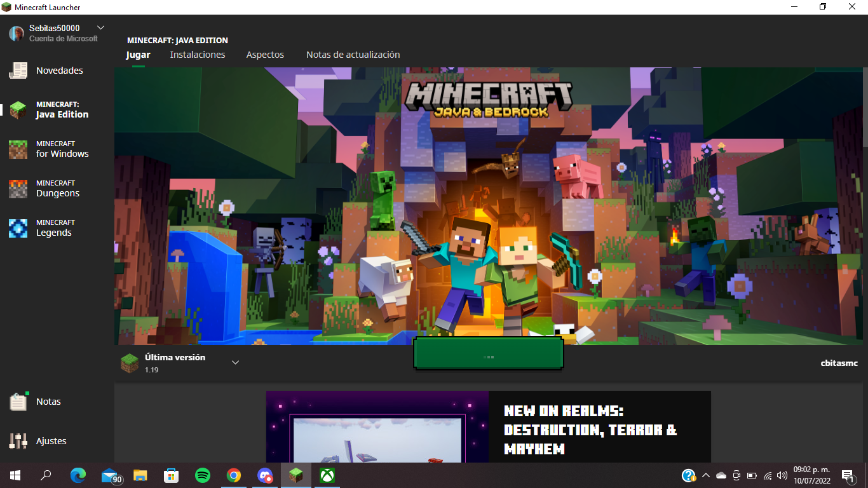Image resolution: width=868 pixels, height=488 pixels.
Task: Click the Sebitas50000 profile avatar
Action: click(x=17, y=33)
